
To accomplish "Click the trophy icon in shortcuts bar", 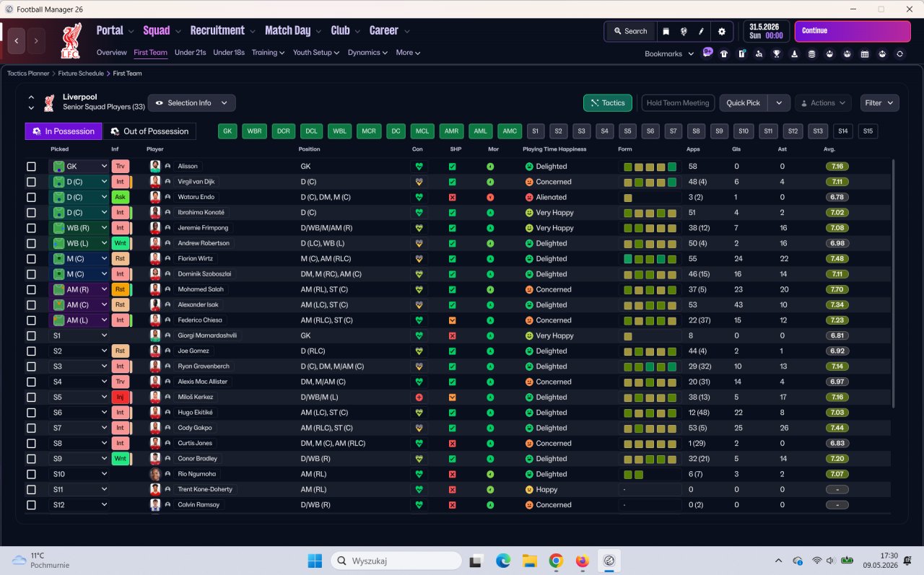I will pos(777,53).
